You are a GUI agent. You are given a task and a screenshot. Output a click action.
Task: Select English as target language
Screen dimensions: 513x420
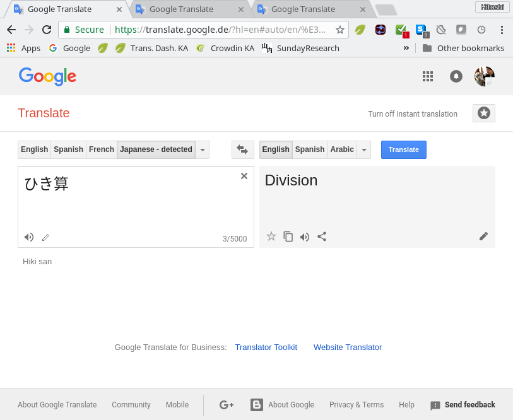click(276, 149)
